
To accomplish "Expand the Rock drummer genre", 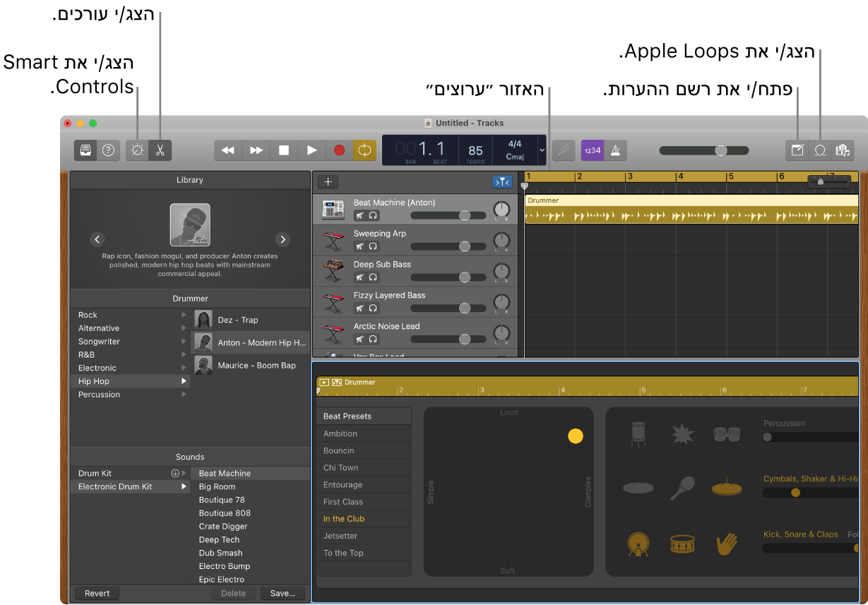I will pyautogui.click(x=184, y=315).
